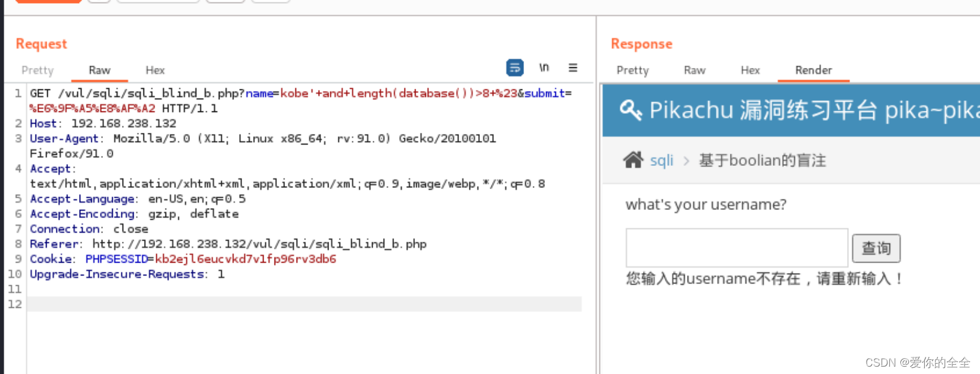Viewport: 980px width, 374px height.
Task: Click the Host header line 192.168.238.132
Action: [103, 123]
